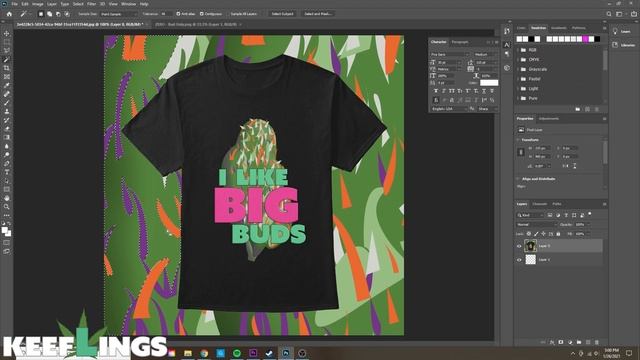Choose Add to selection mode icon
The height and width of the screenshot is (360, 640).
click(x=49, y=14)
